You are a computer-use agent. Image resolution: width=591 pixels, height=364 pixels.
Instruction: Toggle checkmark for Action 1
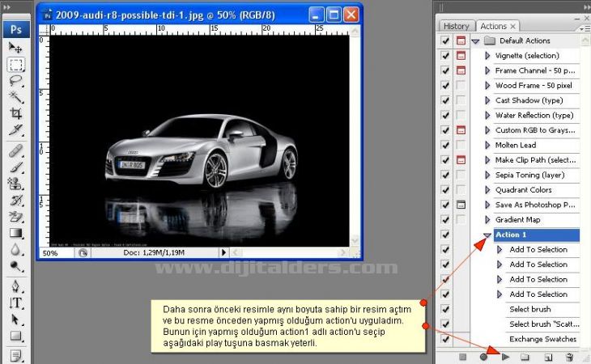pos(445,235)
